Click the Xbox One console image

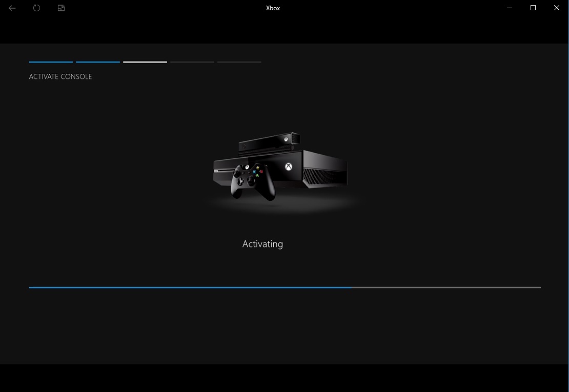[280, 167]
